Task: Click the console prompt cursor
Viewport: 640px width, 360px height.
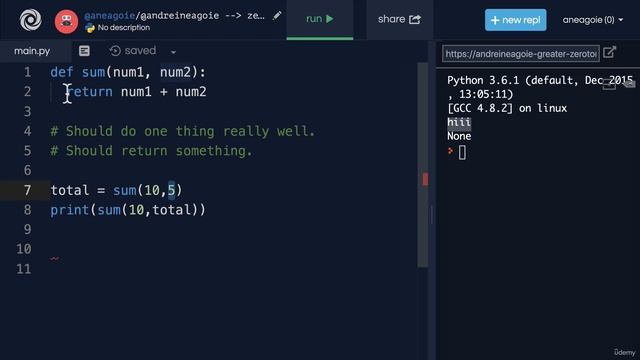Action: (462, 153)
